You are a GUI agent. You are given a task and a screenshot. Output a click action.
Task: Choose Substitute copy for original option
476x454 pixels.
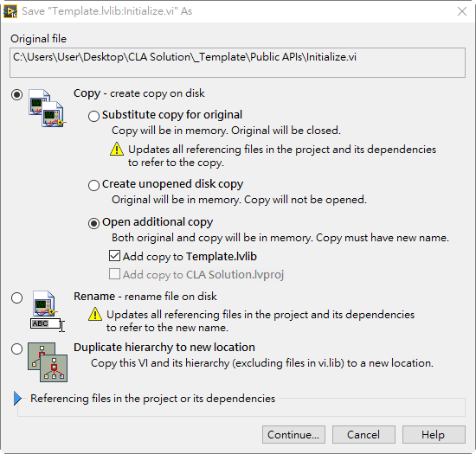tap(93, 116)
